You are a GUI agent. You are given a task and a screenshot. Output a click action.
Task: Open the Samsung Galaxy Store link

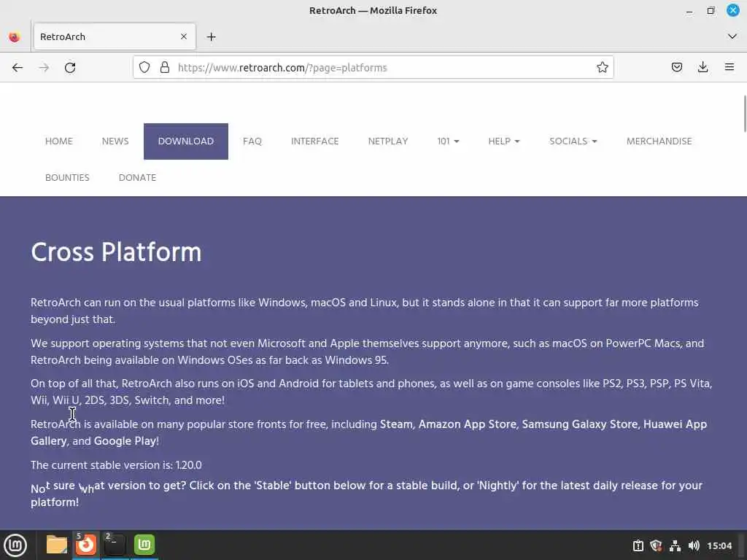click(x=580, y=424)
